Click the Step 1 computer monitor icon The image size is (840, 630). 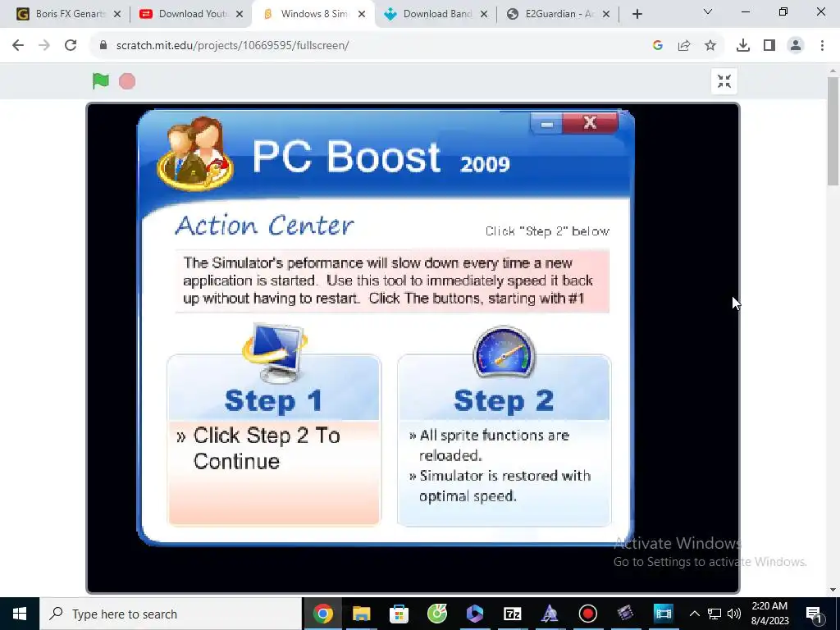(274, 351)
